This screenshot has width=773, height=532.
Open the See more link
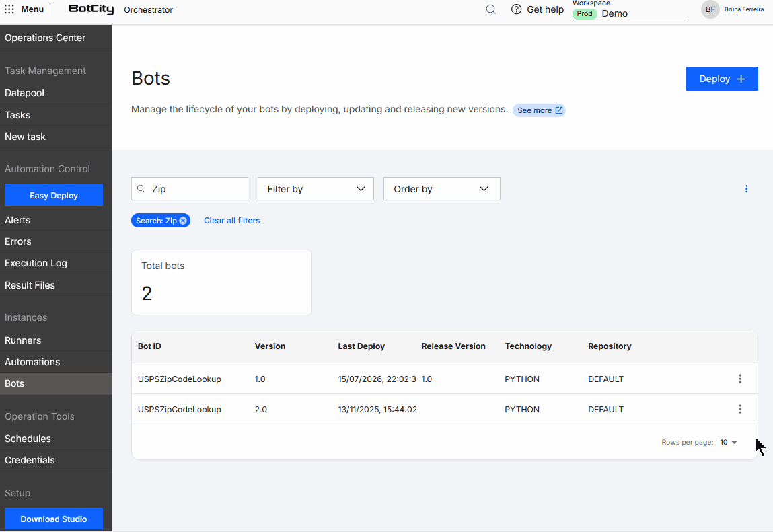coord(539,110)
